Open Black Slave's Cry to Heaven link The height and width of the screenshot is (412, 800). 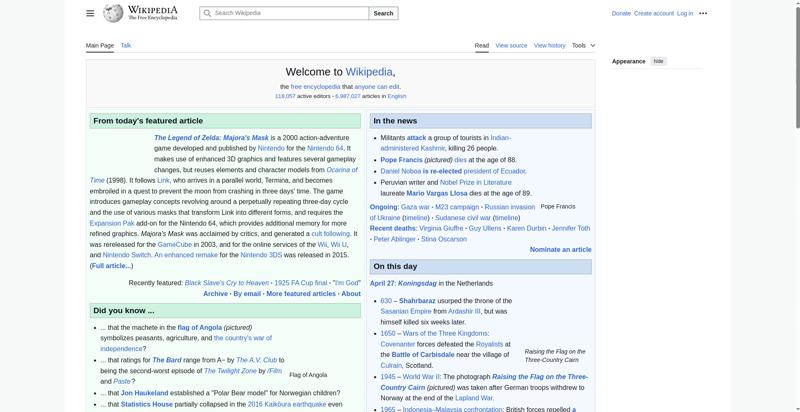point(227,283)
